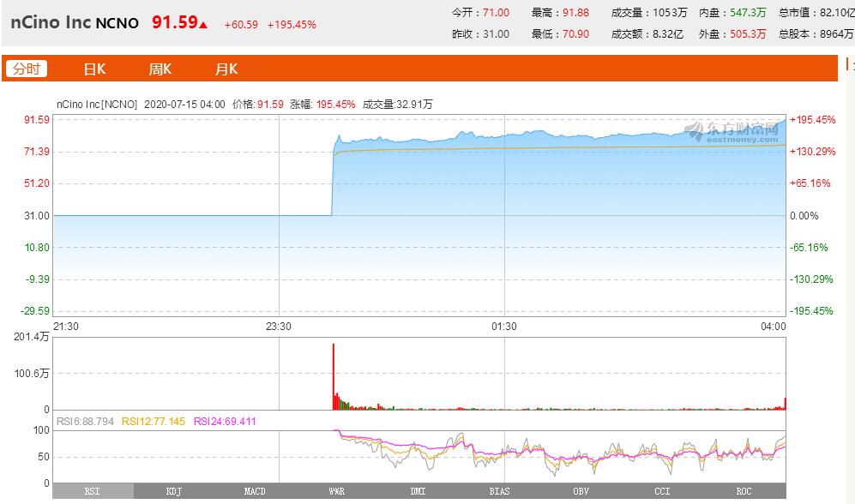Click the RSI6:88.794 readout
This screenshot has height=504, width=855.
click(85, 421)
